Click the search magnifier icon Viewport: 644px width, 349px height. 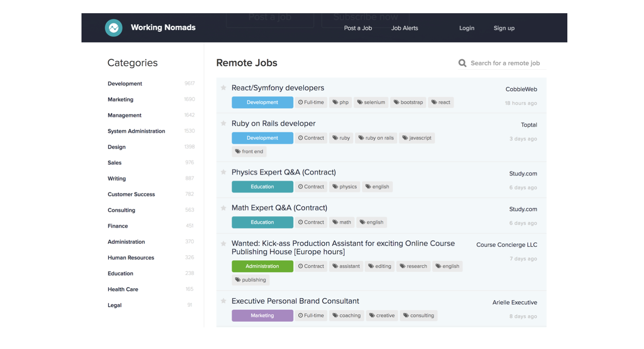[462, 63]
